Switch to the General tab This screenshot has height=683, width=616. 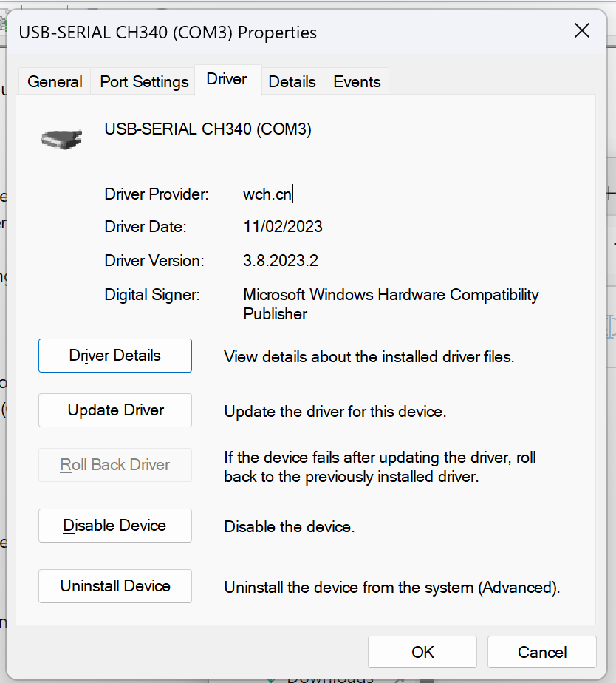click(x=55, y=82)
